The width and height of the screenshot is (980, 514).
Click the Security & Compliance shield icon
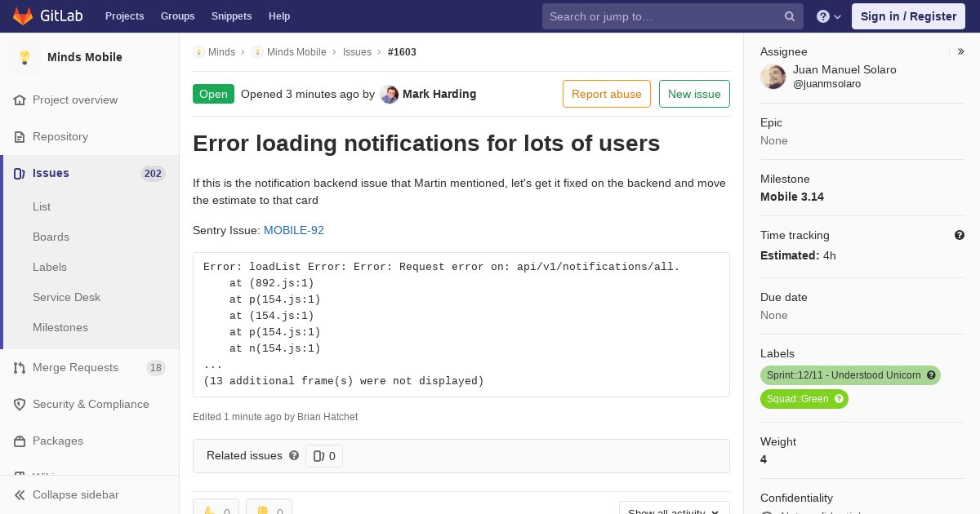(x=20, y=405)
